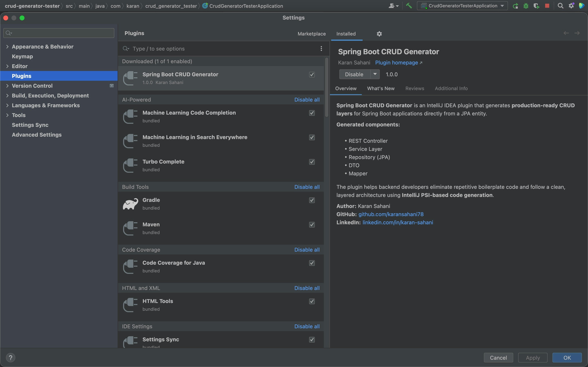Screen dimensions: 588x367
Task: Open Search Everywhere magnifier icon
Action: [561, 6]
